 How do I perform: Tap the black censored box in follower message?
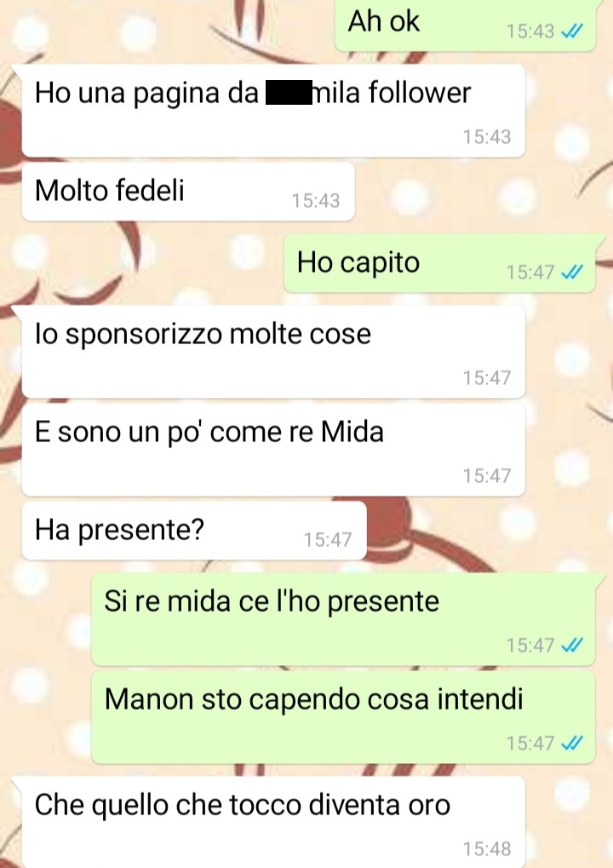pos(289,93)
